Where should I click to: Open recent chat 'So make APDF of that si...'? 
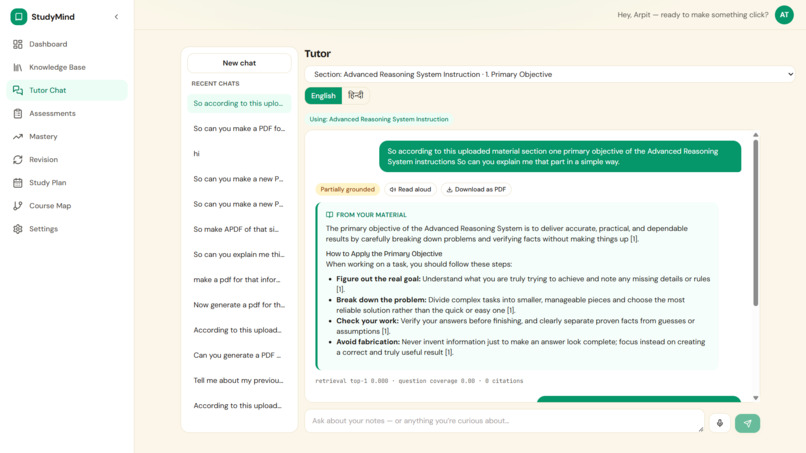[x=239, y=229]
